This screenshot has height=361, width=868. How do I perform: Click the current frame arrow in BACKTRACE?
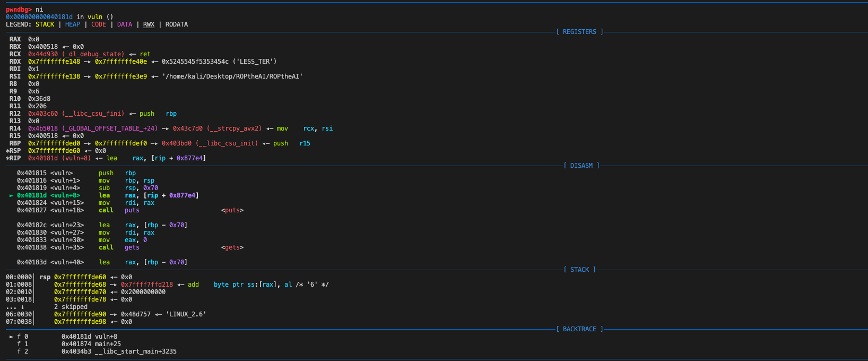tap(12, 337)
